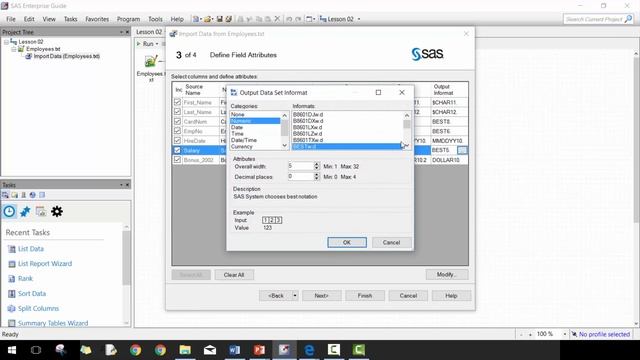Click the Modify button
Screen dimensions: 640x360
point(447,275)
